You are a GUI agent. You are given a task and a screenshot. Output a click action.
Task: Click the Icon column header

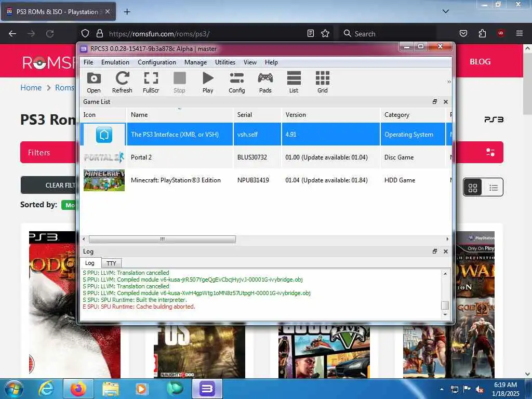pyautogui.click(x=103, y=115)
